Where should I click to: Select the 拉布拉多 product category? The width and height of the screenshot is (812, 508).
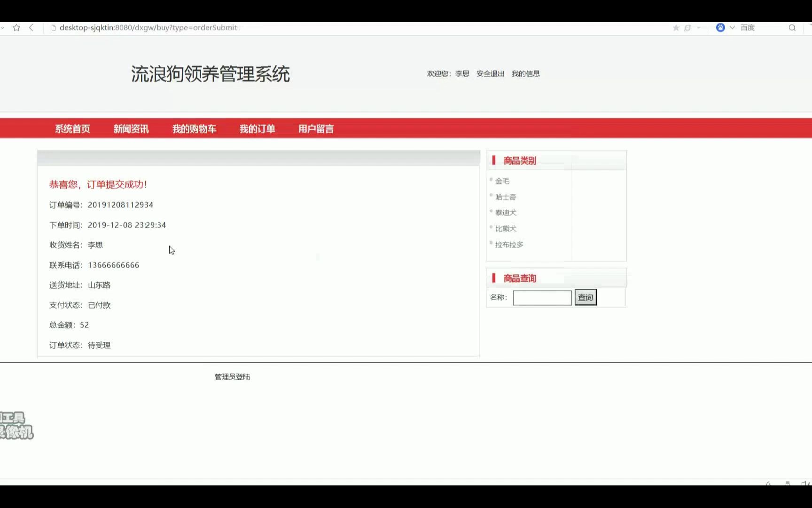point(509,245)
